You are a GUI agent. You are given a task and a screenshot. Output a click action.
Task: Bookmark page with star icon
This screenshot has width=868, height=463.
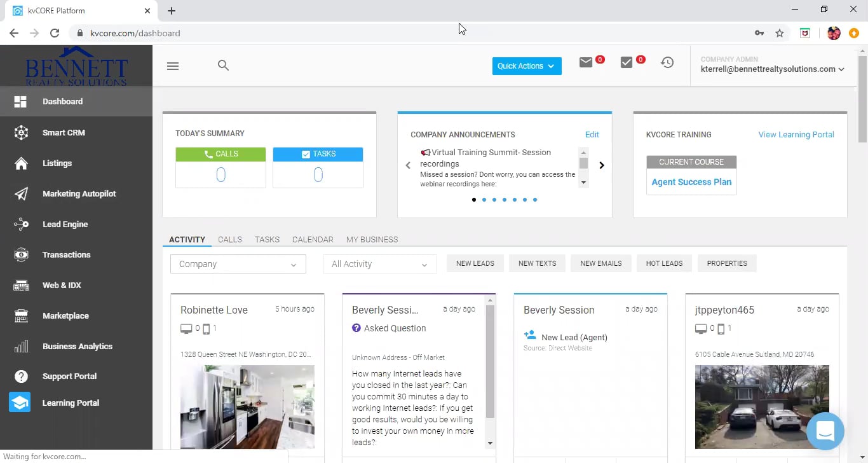tap(780, 33)
